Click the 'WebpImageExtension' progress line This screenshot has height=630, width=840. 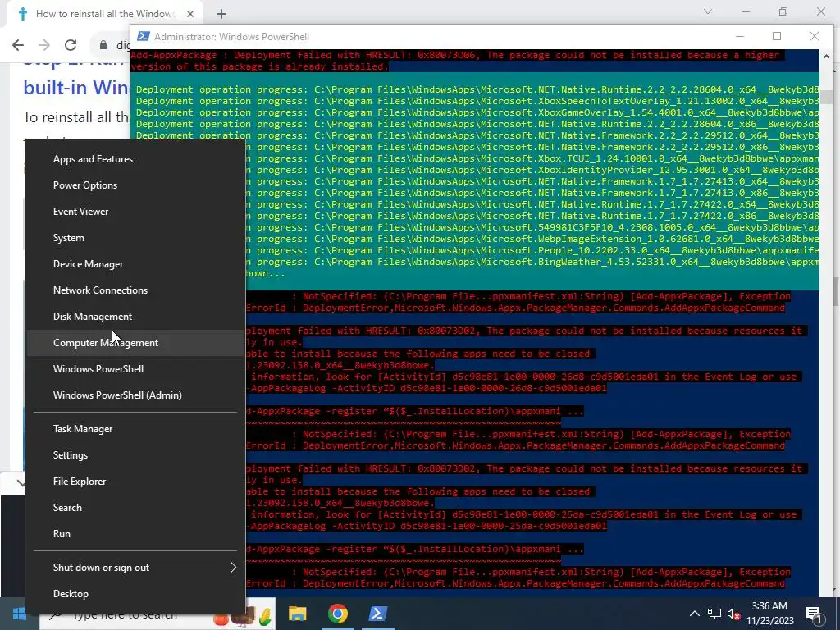pos(532,239)
